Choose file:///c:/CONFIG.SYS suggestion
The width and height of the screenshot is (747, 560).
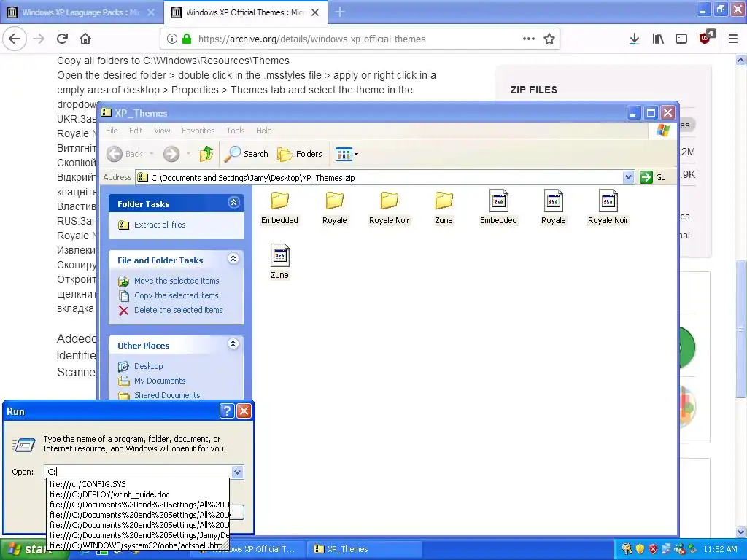point(139,484)
